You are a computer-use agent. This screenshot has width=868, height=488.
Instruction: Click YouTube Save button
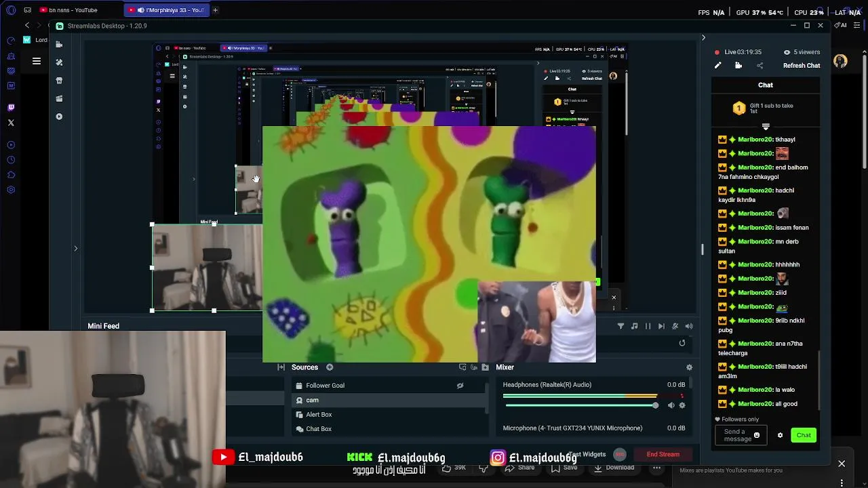tap(564, 468)
